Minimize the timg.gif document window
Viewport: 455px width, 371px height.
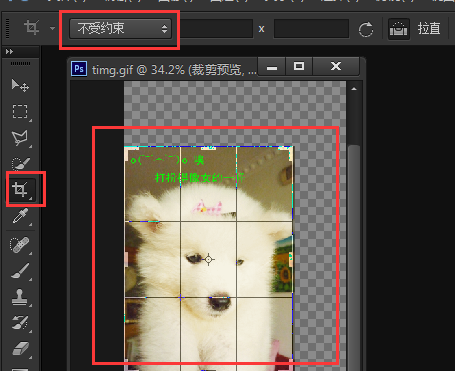point(272,66)
